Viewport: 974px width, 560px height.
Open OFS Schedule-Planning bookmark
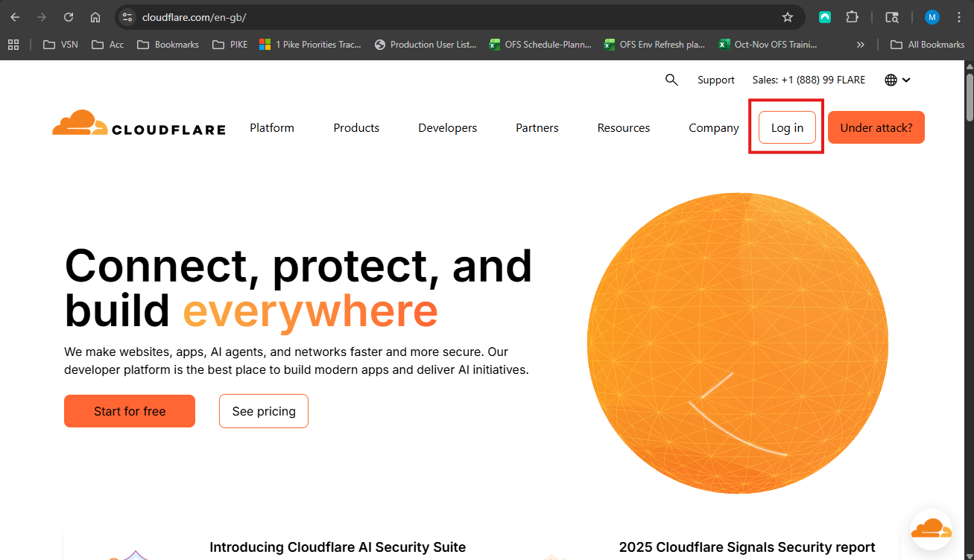(x=540, y=45)
